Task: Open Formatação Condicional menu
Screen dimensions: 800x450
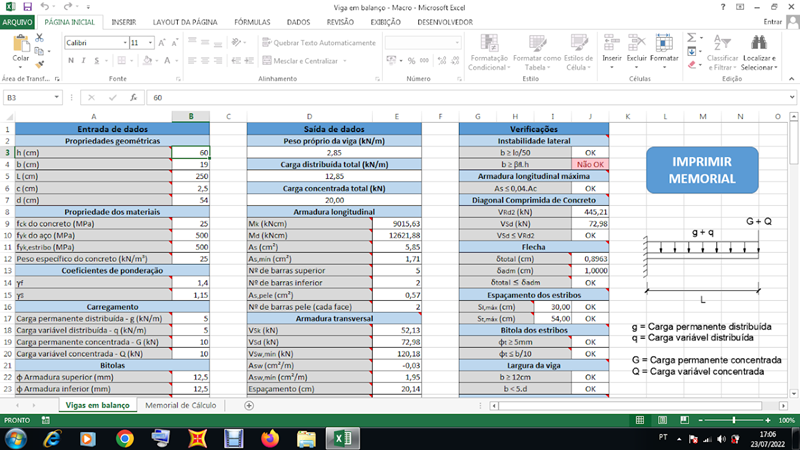Action: pyautogui.click(x=489, y=53)
